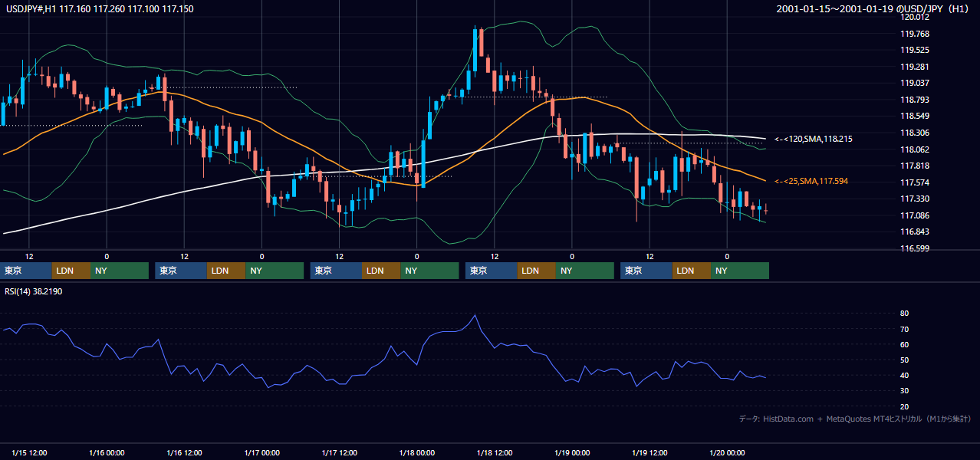Click the 1/17 00:00 date label
This screenshot has height=460, width=980.
262,452
